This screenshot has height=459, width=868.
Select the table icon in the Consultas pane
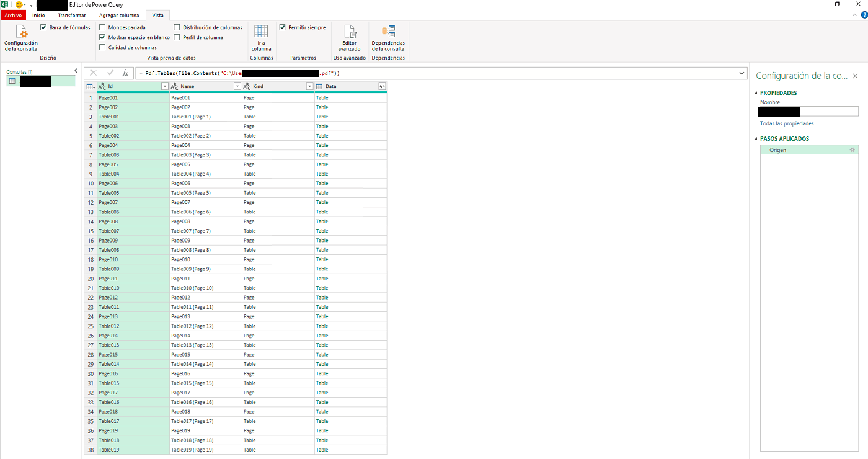tap(11, 81)
